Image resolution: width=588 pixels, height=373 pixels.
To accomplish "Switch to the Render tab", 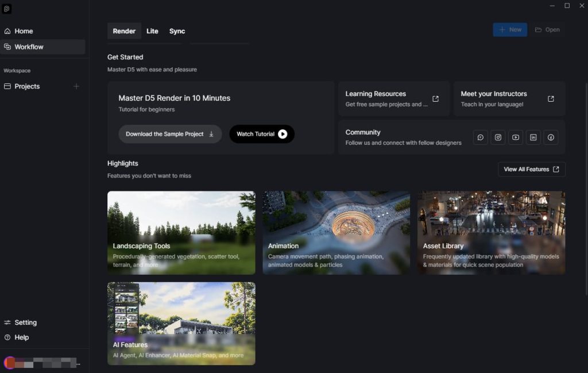I will 124,31.
